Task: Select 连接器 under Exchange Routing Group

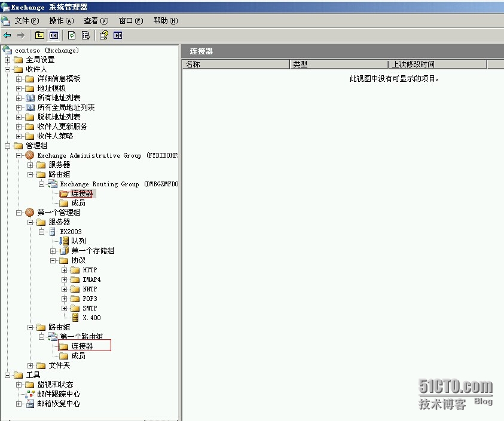Action: (x=82, y=193)
